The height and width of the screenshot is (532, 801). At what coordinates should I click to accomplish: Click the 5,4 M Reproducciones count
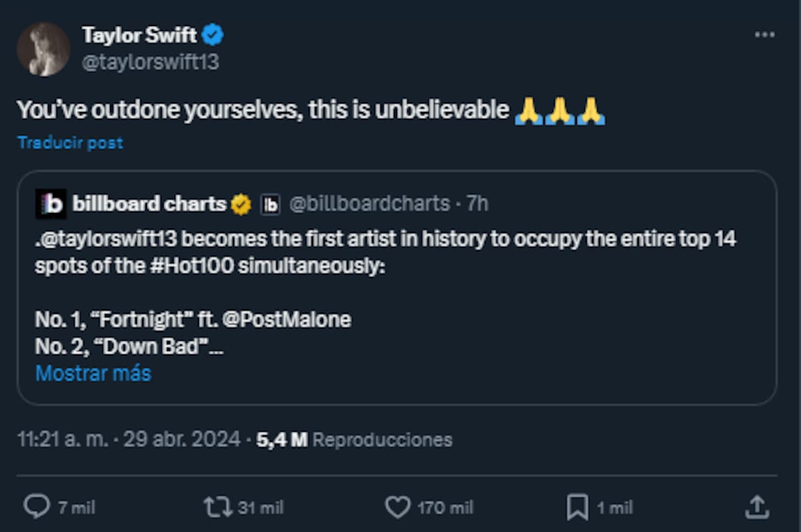(x=354, y=439)
